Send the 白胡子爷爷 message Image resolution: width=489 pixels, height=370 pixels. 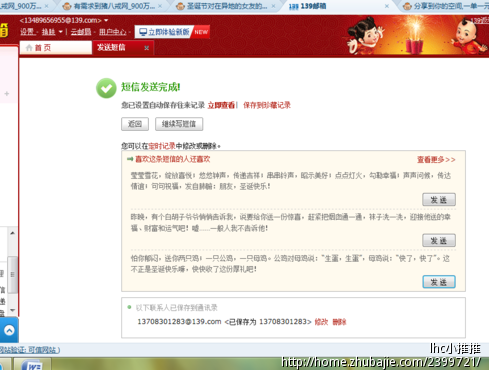439,240
